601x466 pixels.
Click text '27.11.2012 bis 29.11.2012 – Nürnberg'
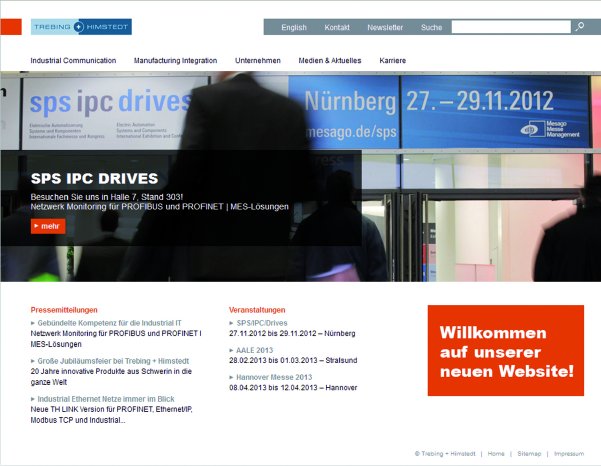coord(292,333)
